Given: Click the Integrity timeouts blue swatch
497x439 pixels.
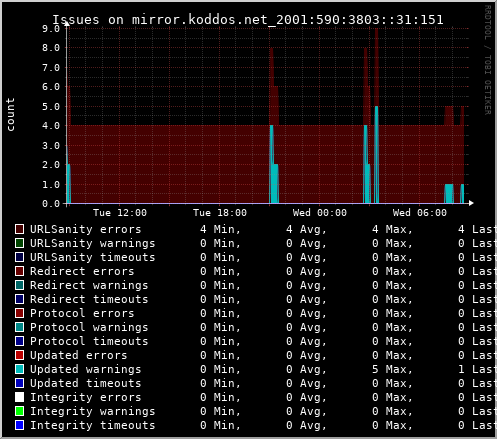Looking at the screenshot, I should (19, 425).
